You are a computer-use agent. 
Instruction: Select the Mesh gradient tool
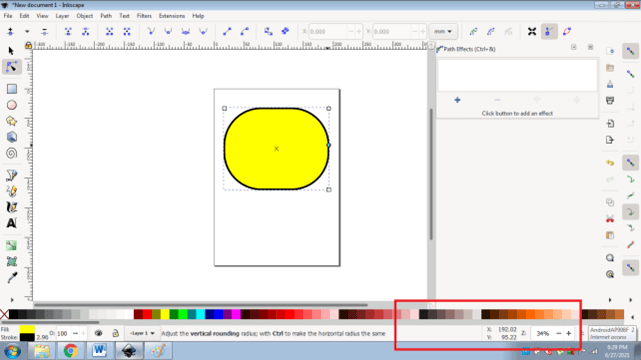point(11,262)
